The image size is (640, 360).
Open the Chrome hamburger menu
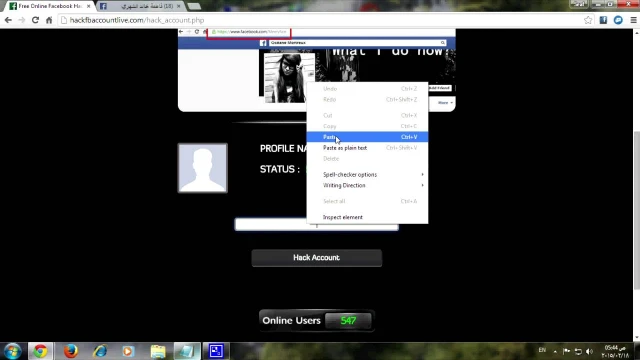tap(633, 20)
